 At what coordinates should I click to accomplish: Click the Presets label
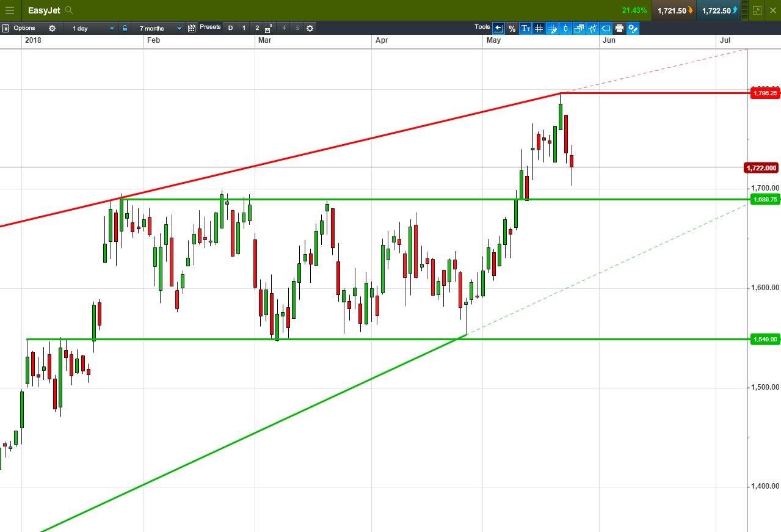(x=210, y=27)
